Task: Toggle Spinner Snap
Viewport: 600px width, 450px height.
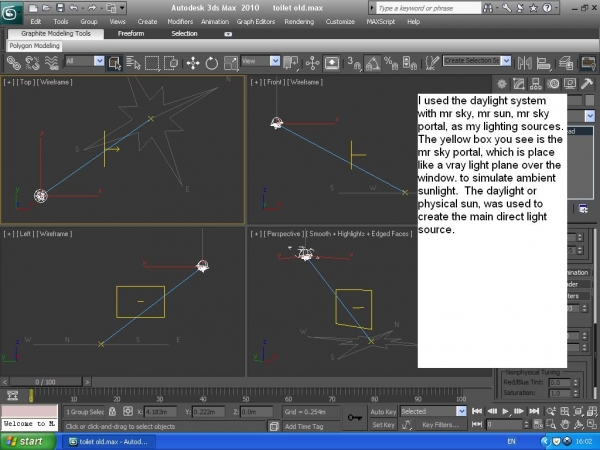Action: pos(409,63)
